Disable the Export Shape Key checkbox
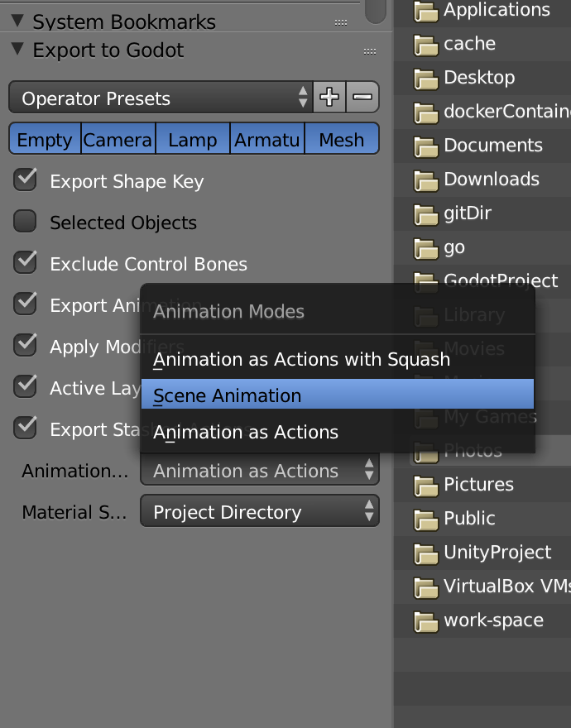This screenshot has width=571, height=728. click(x=24, y=180)
